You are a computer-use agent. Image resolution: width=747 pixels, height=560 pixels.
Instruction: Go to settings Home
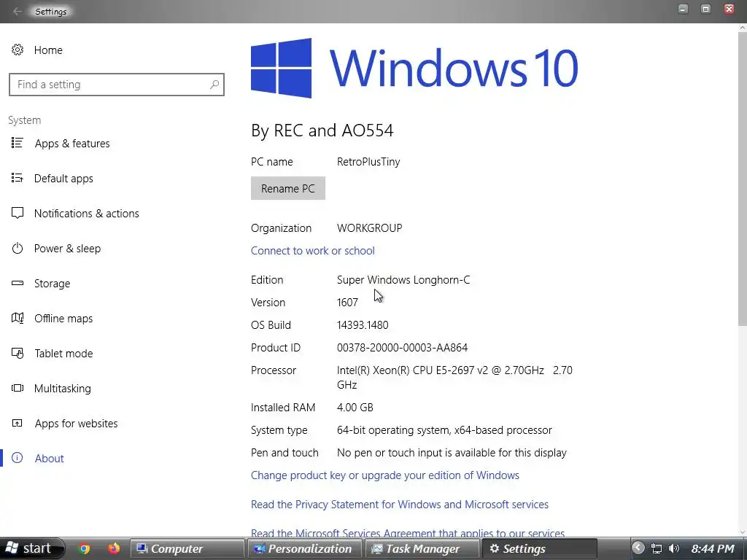click(47, 50)
